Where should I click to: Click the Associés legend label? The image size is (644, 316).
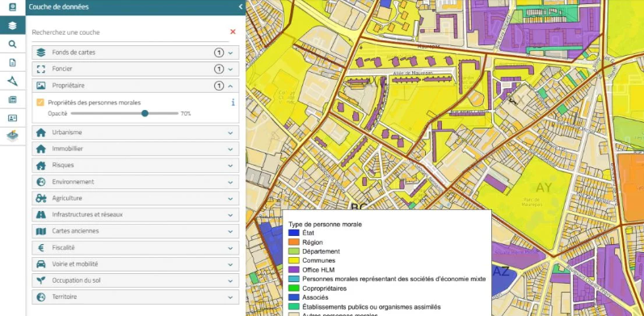[x=315, y=297]
